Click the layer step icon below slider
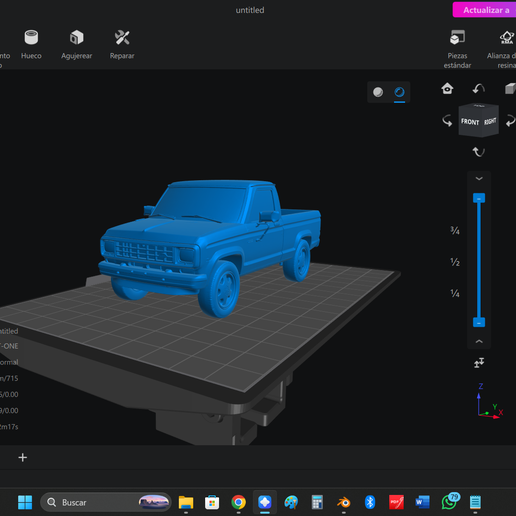 (479, 363)
